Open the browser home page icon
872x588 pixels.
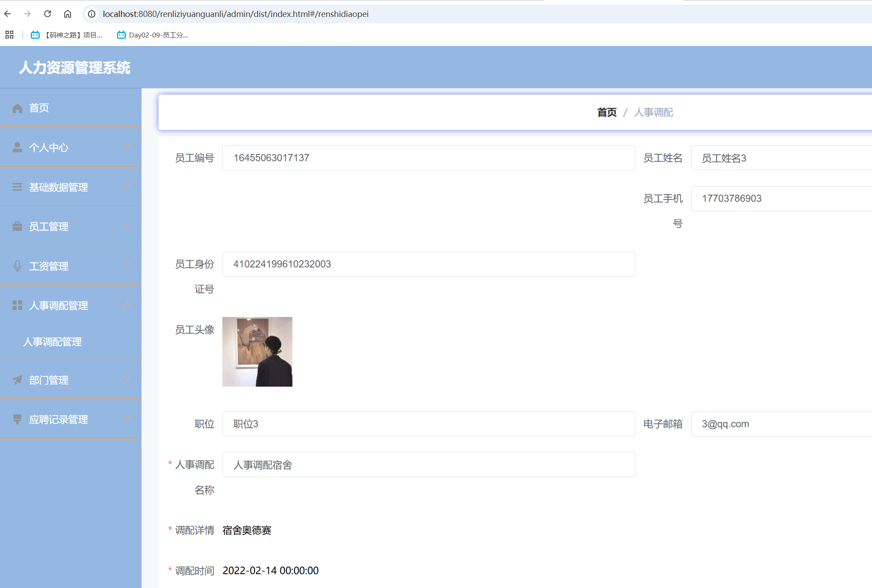click(67, 14)
